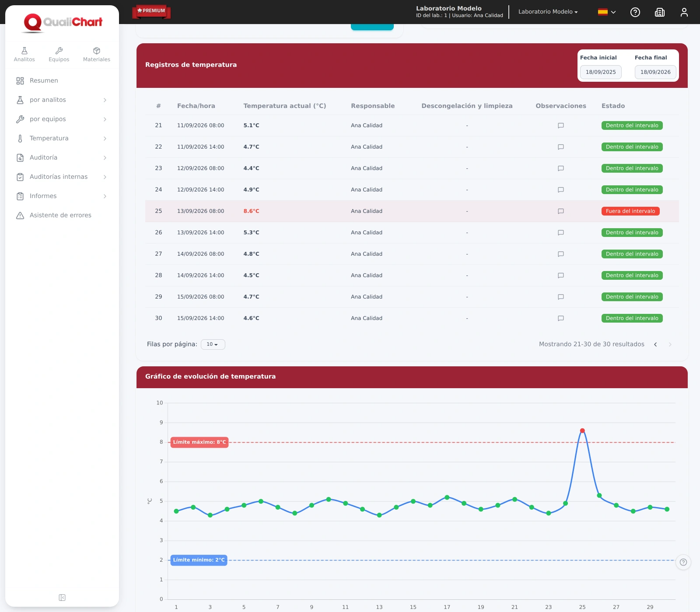Click the Fecha inicial date field
The height and width of the screenshot is (612, 700).
601,72
